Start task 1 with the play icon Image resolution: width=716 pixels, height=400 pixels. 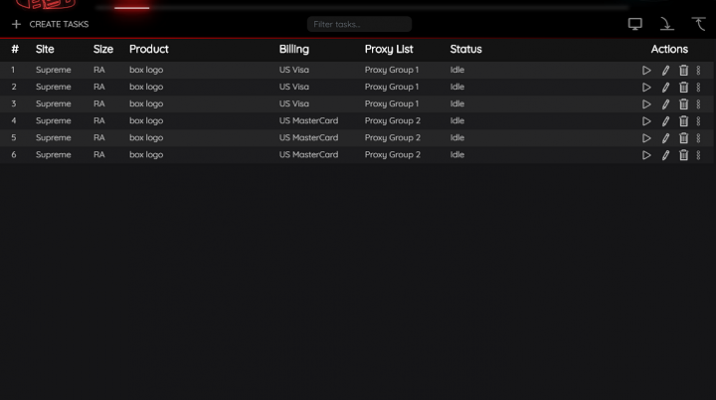coord(646,71)
